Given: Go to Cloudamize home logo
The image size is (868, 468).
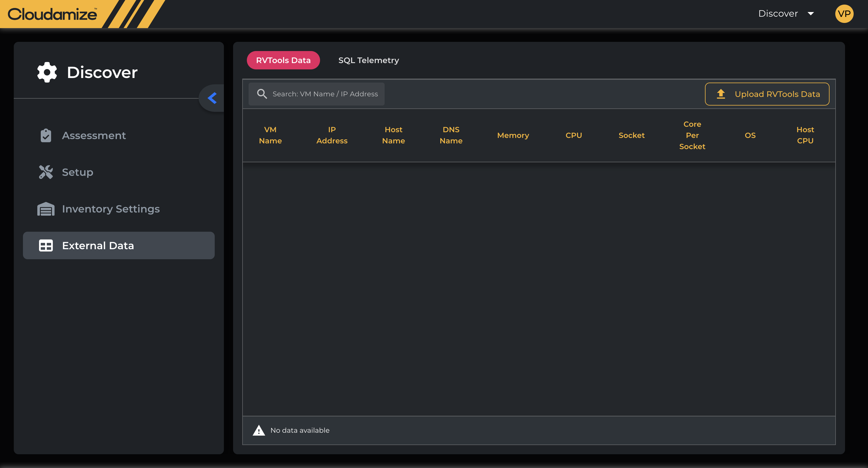Looking at the screenshot, I should (53, 14).
